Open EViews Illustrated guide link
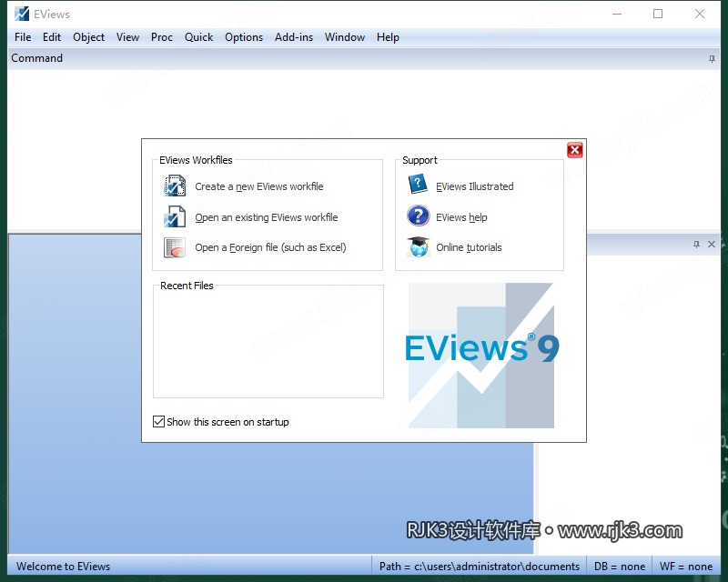This screenshot has width=728, height=582. [474, 186]
